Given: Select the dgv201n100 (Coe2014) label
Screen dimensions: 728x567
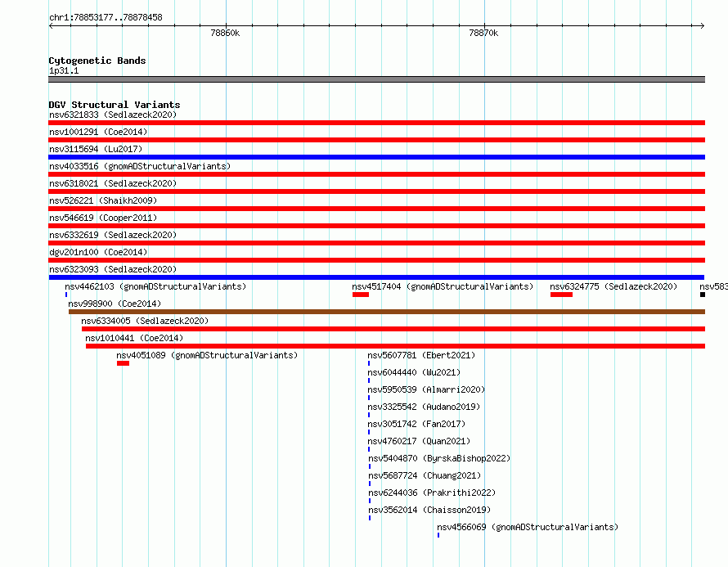Looking at the screenshot, I should pos(98,252).
